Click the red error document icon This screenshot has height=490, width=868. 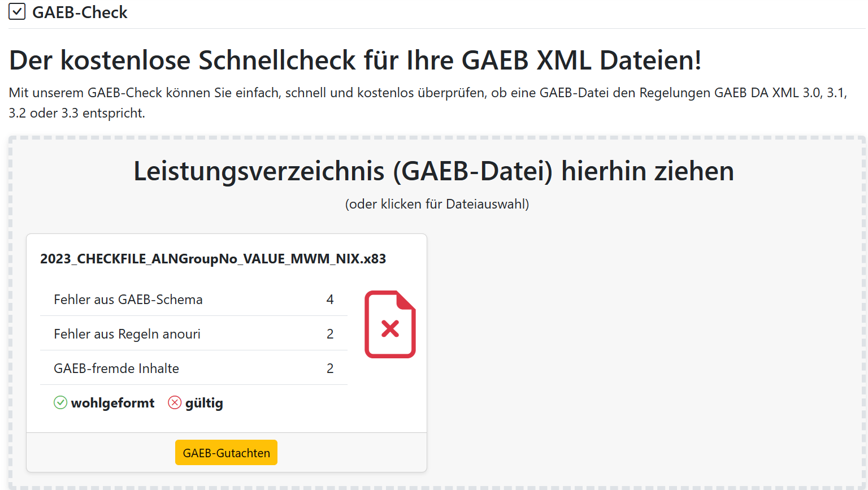point(390,324)
